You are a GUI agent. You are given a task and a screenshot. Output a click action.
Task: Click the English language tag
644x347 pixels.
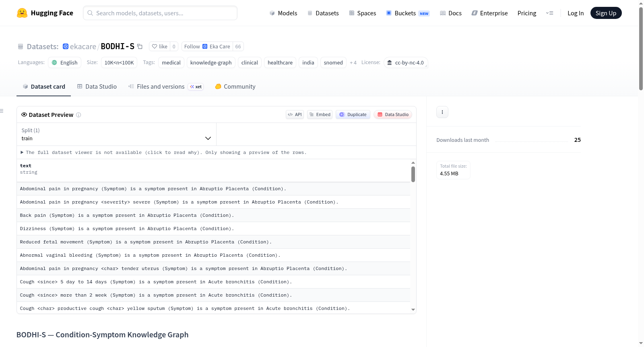point(65,62)
